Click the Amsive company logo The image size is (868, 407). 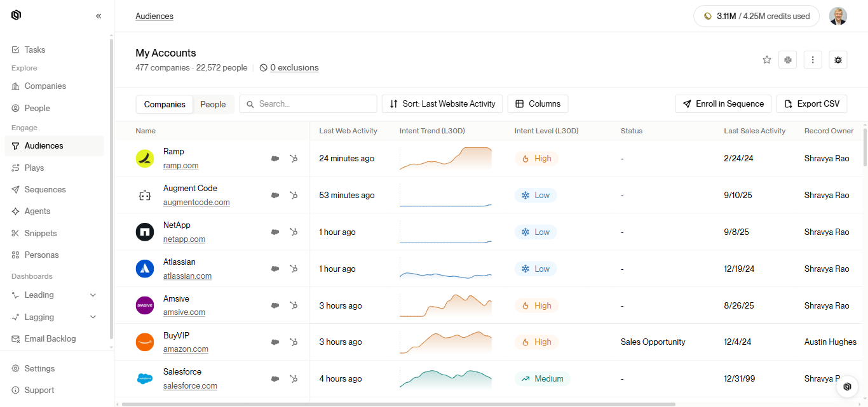coord(145,305)
